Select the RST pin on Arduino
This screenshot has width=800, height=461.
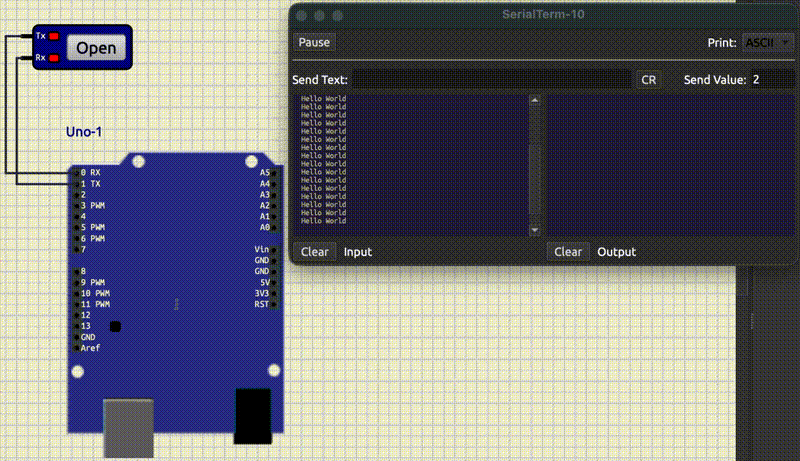coord(274,304)
